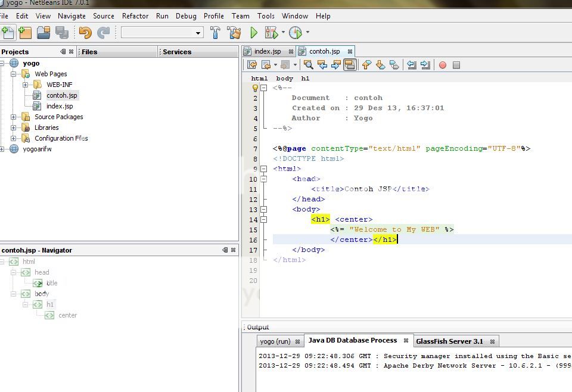Click the Open Project toolbar icon
The image size is (572, 392).
point(43,33)
